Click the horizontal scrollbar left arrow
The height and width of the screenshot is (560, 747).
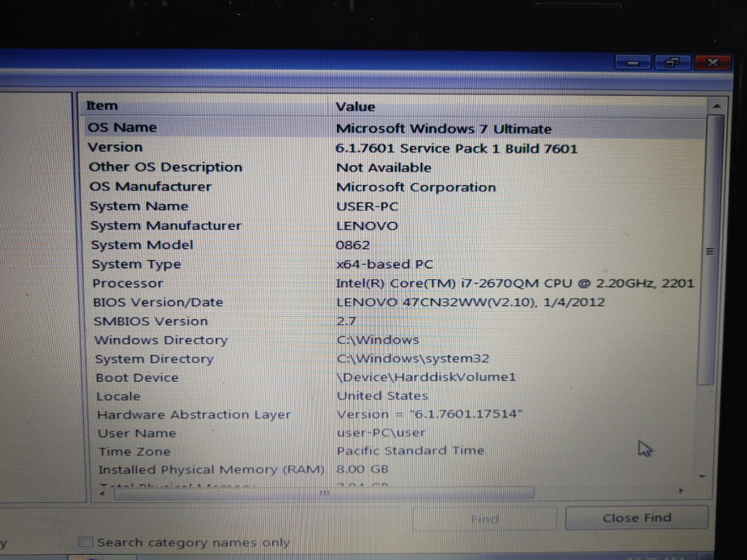[x=103, y=493]
